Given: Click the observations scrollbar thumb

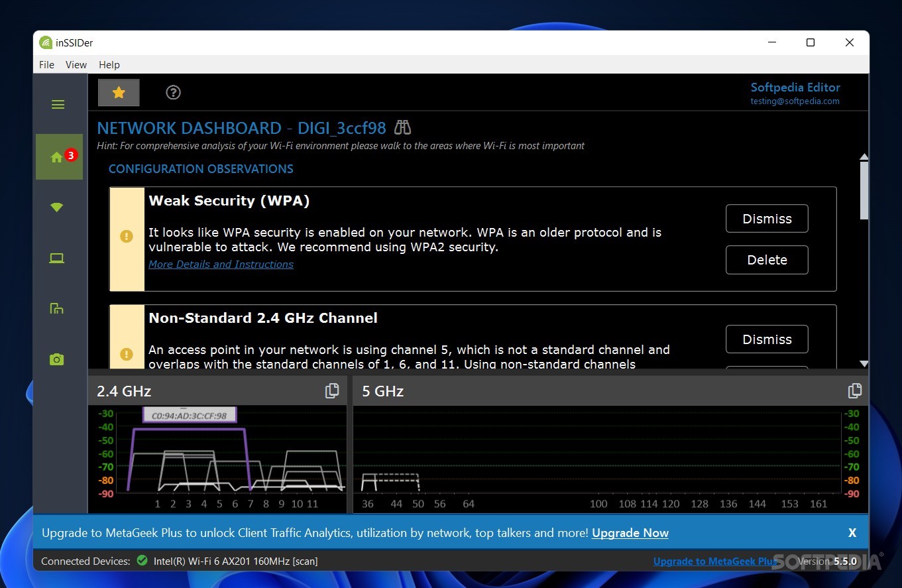Looking at the screenshot, I should [864, 190].
